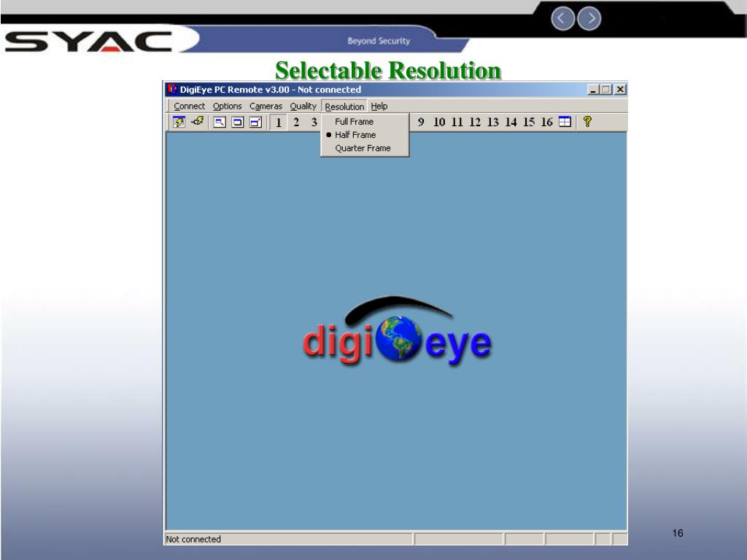Screen dimensions: 747x560
Task: Select camera 12 in toolbar
Action: (474, 122)
